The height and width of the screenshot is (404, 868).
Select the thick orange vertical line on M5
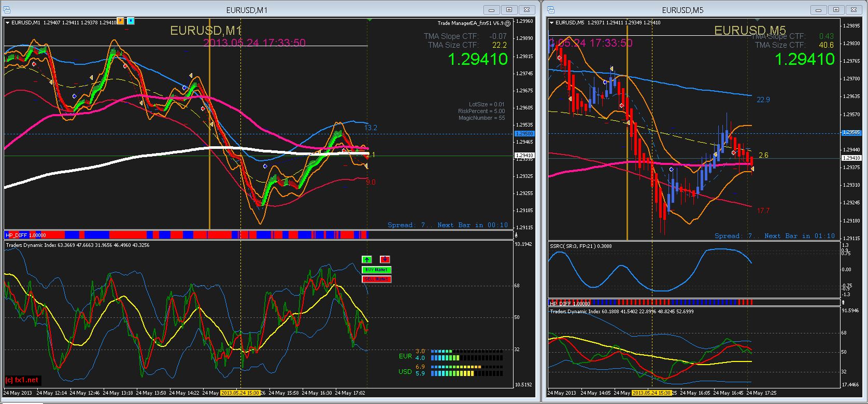[x=628, y=130]
